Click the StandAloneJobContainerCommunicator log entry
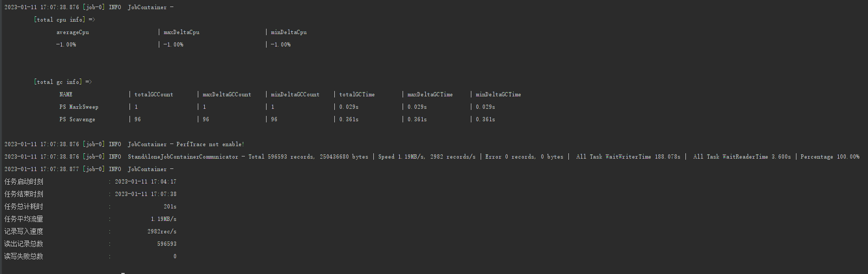868x274 pixels. (x=432, y=157)
